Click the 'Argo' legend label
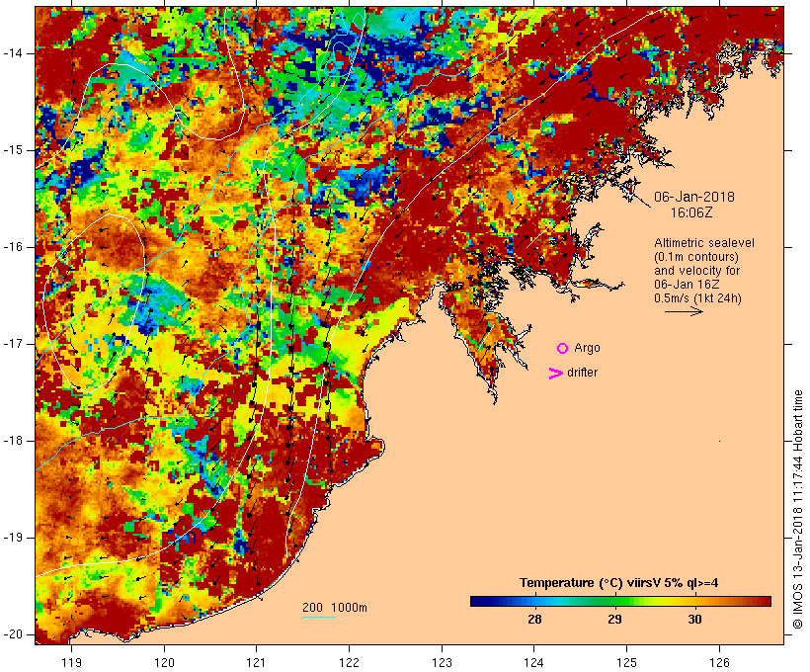 (588, 348)
